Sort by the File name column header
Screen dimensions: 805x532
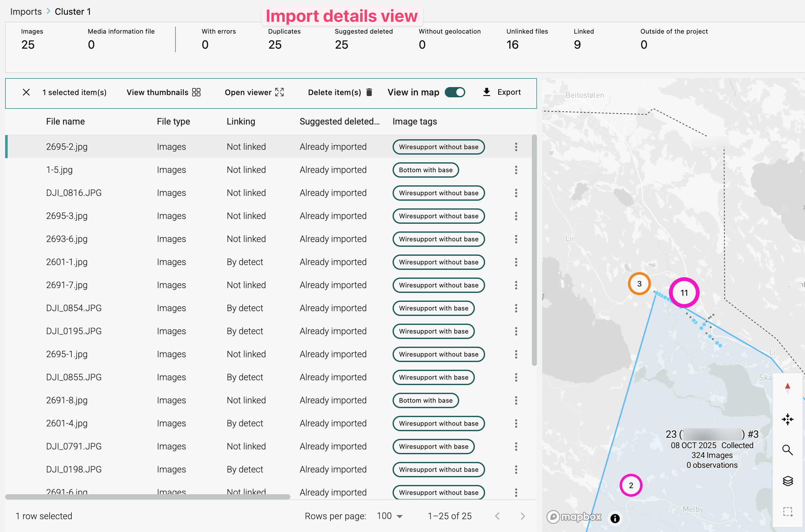(x=66, y=121)
